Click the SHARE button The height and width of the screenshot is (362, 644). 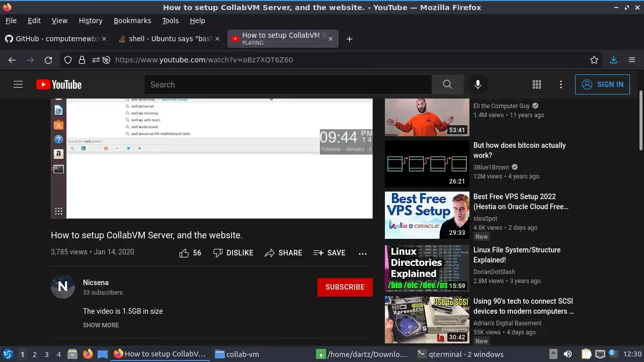[x=283, y=253]
